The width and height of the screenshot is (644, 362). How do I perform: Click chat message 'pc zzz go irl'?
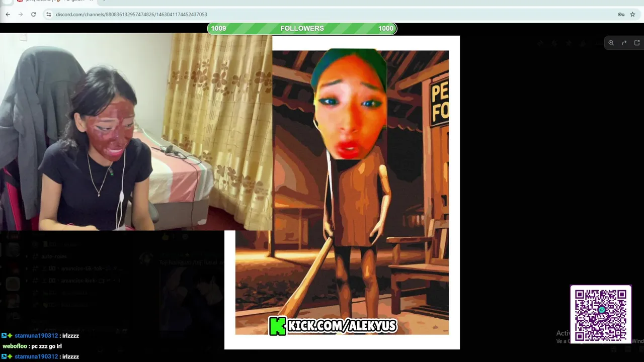[x=46, y=346]
